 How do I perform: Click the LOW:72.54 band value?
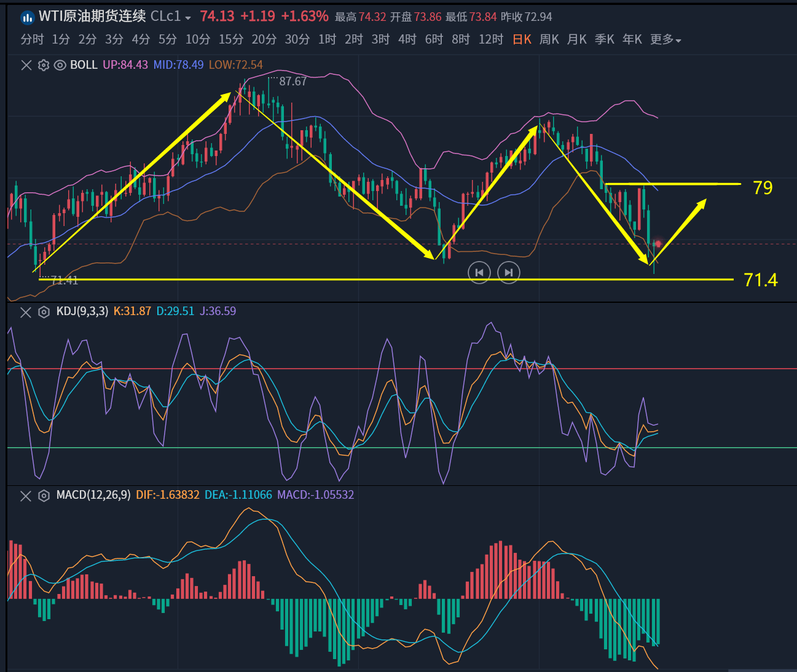click(236, 65)
